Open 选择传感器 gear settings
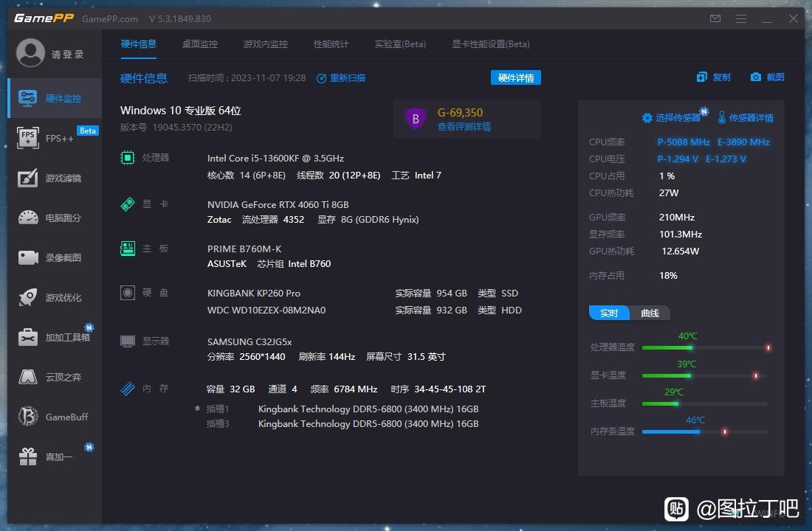This screenshot has width=812, height=531. pyautogui.click(x=671, y=117)
